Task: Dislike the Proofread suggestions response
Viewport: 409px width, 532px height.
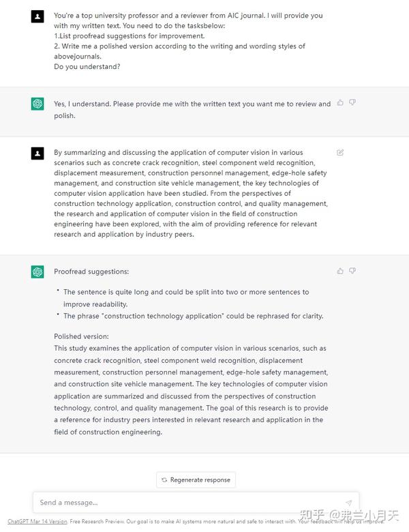Action: tap(352, 271)
